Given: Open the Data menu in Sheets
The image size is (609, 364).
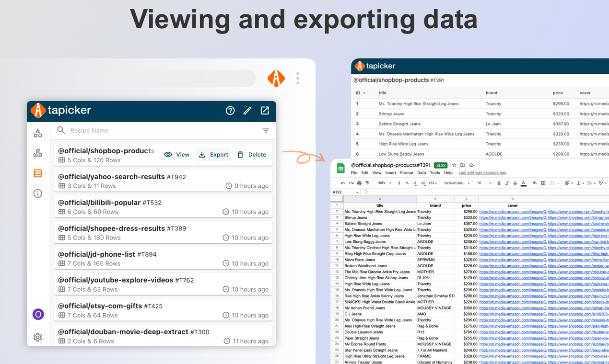Looking at the screenshot, I should click(x=422, y=173).
